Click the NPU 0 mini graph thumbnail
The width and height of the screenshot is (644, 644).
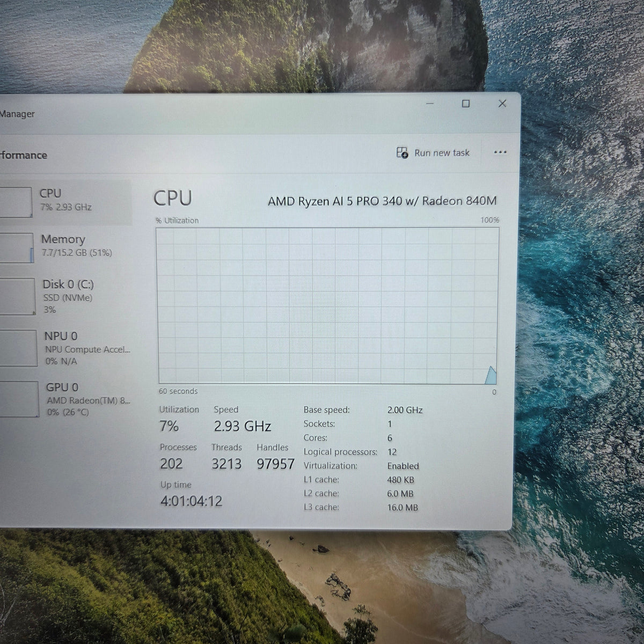[x=18, y=348]
